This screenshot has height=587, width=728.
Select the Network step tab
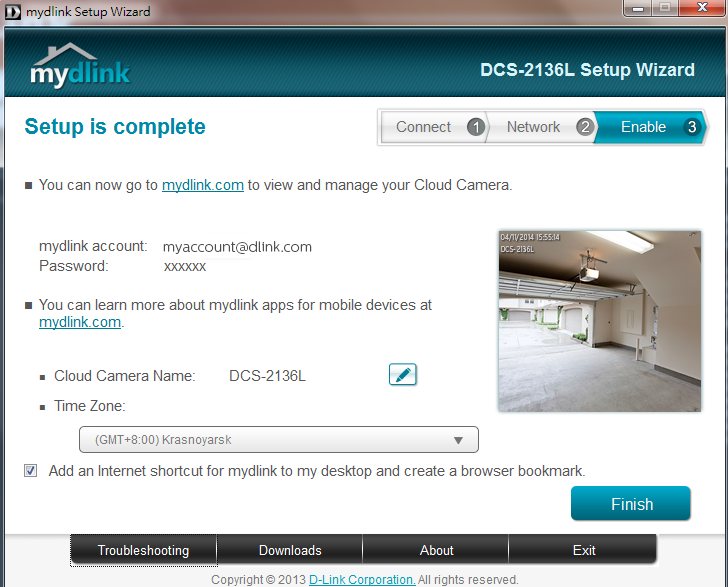[540, 127]
